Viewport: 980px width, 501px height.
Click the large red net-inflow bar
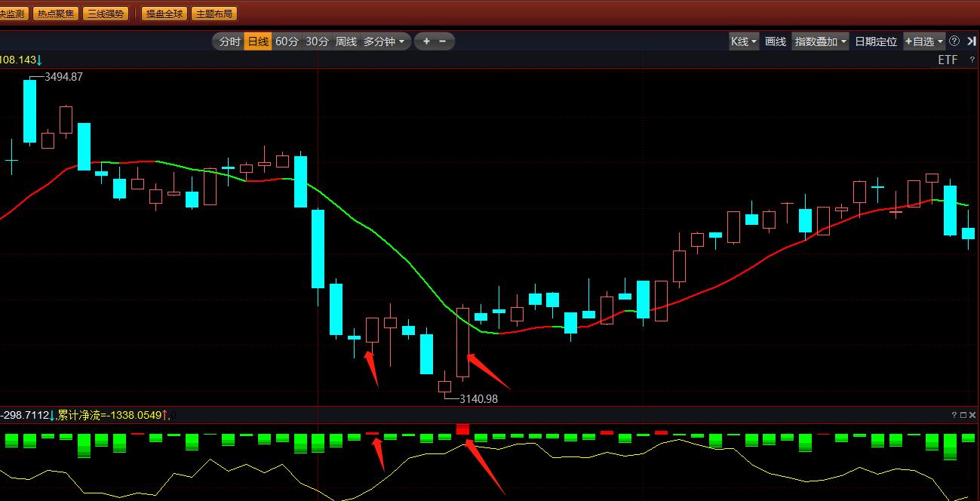click(462, 429)
